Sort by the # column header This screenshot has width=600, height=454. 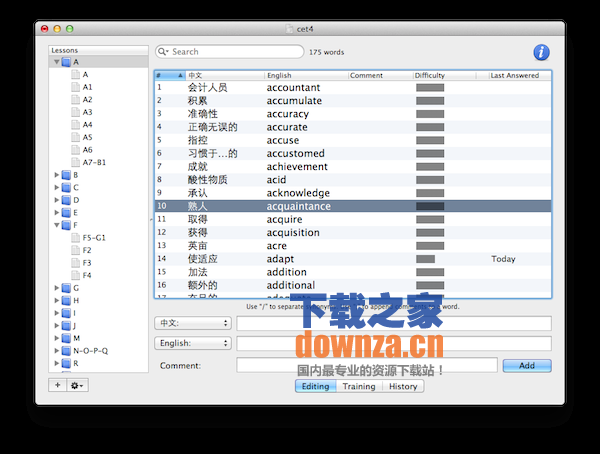coord(170,75)
